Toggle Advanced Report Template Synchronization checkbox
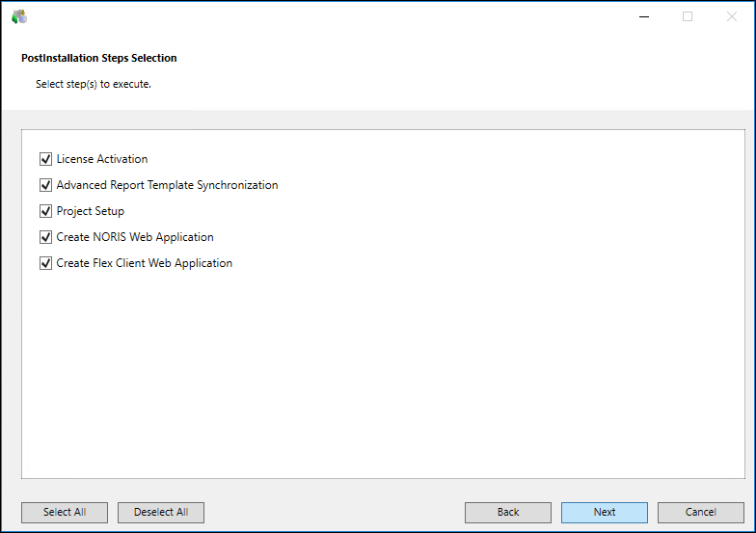The image size is (756, 533). [x=45, y=185]
